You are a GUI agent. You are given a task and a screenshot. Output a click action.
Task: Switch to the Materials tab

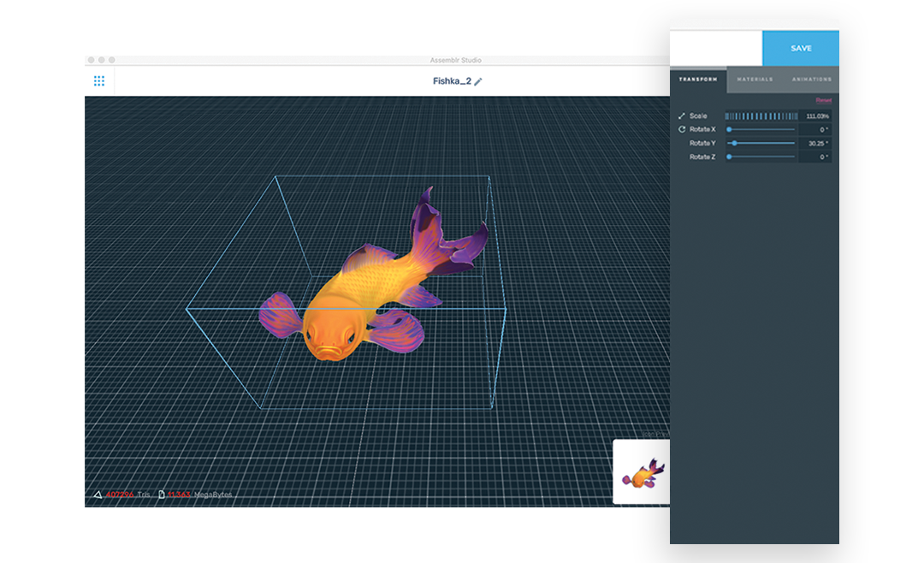click(755, 80)
